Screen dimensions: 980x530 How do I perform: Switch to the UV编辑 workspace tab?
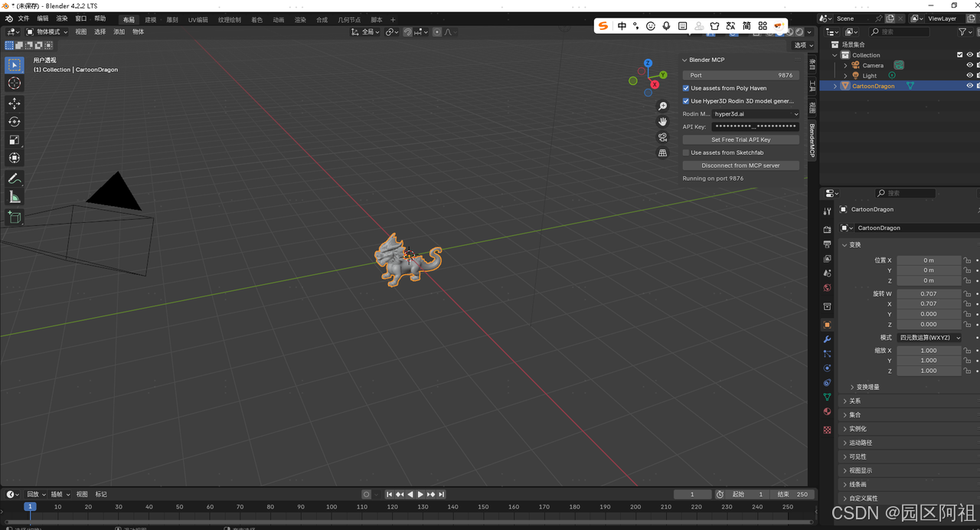[198, 20]
